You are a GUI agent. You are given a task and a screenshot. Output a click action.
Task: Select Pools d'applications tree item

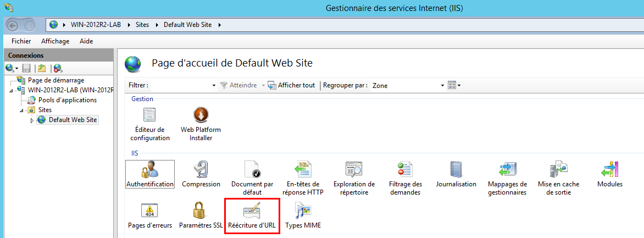68,100
